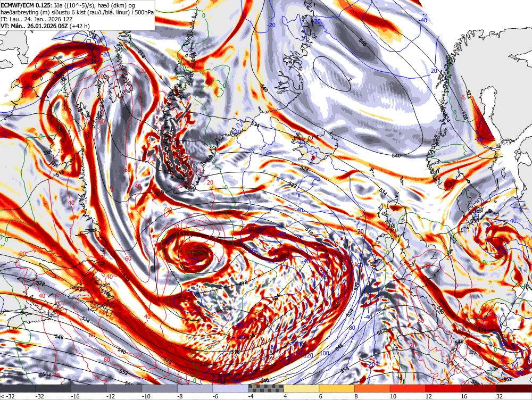Select the legend swatch between -12 and -10
Screen dimensions: 532x400
click(x=124, y=388)
